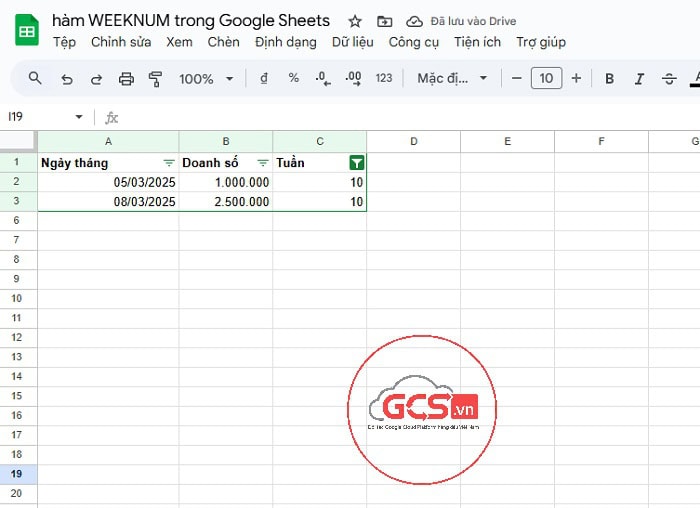Click the Redo arrow icon
The image size is (700, 508).
pos(96,79)
